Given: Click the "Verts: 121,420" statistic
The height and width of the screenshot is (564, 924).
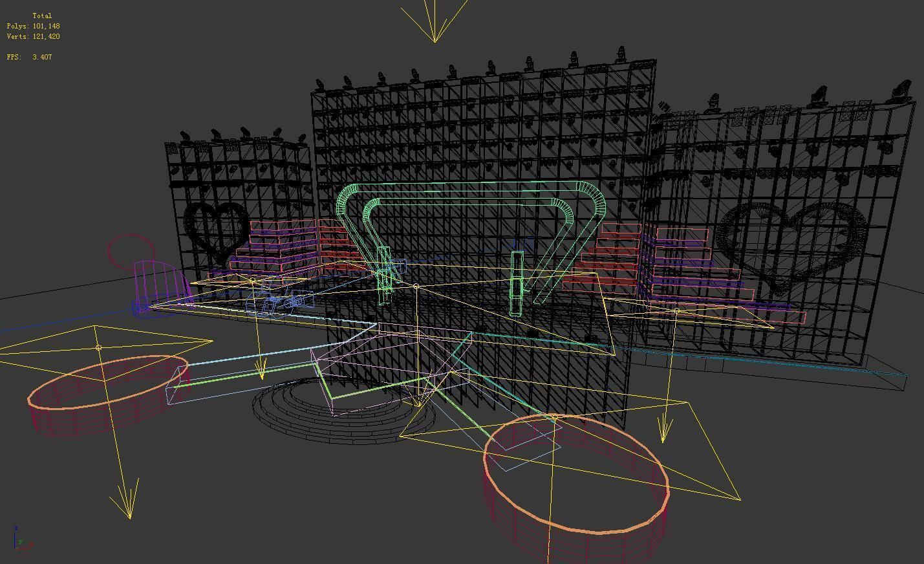Looking at the screenshot, I should pyautogui.click(x=34, y=36).
